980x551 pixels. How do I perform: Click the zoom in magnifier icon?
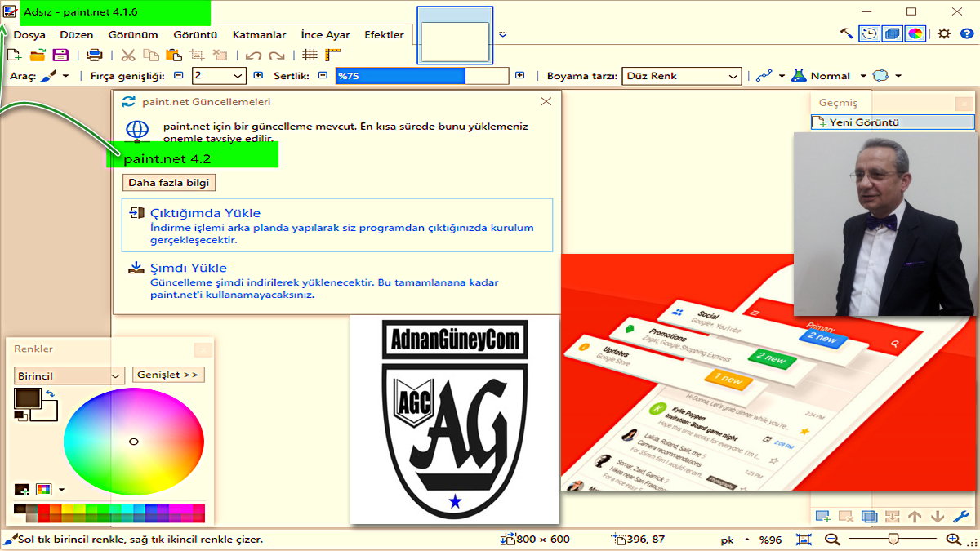953,540
